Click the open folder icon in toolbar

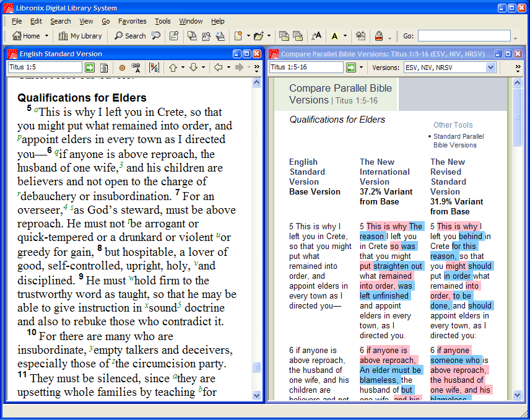pyautogui.click(x=259, y=36)
